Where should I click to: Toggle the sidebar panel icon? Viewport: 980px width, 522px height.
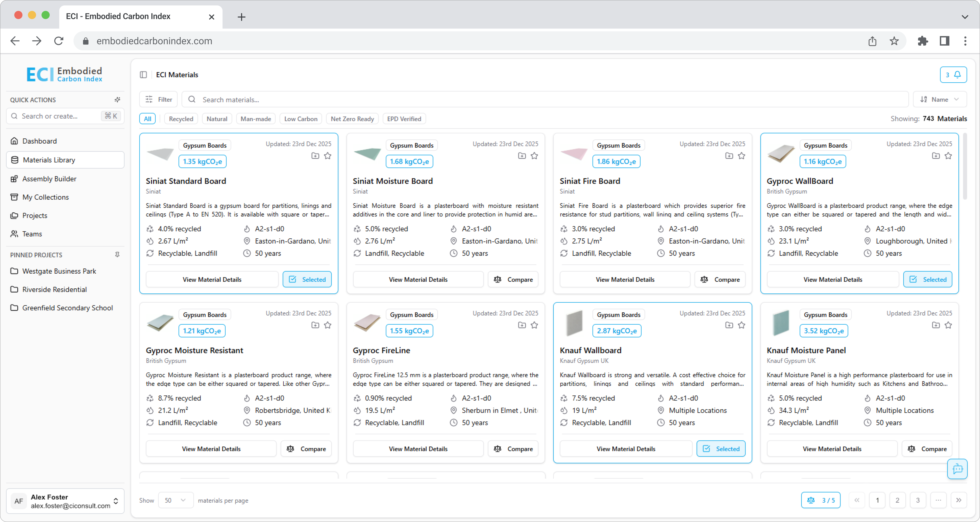143,75
